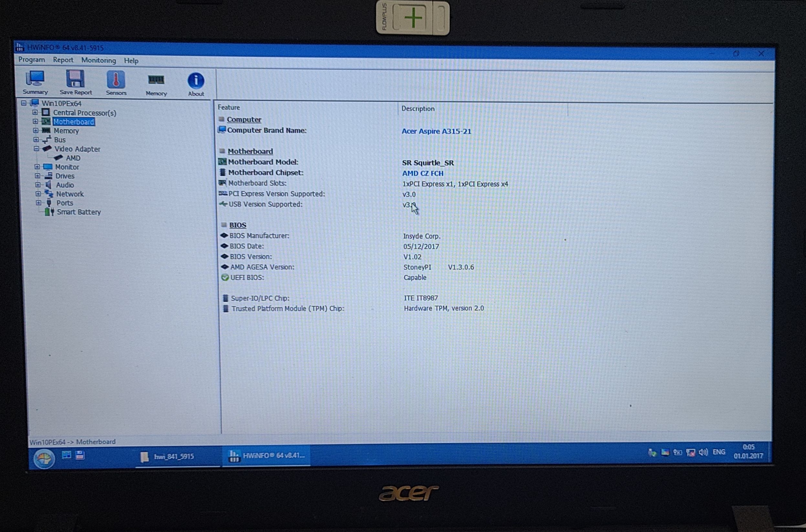Image resolution: width=806 pixels, height=532 pixels.
Task: Click the HWiNFO icon in the title bar
Action: pos(20,47)
